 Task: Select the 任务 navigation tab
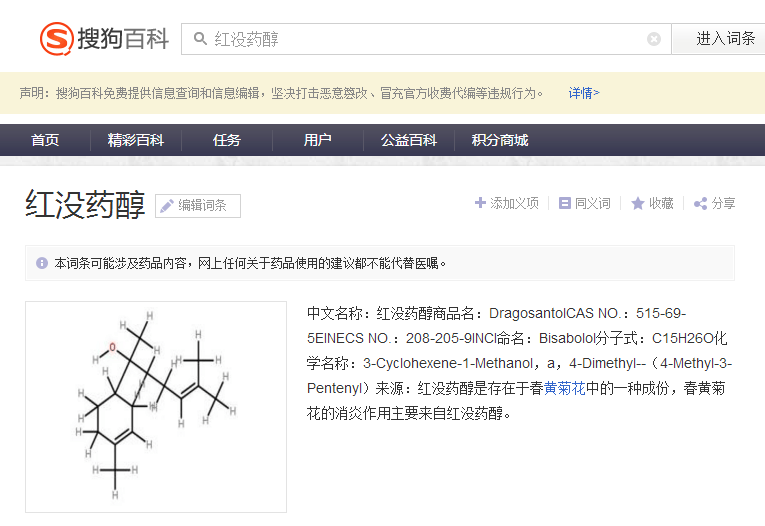[226, 140]
